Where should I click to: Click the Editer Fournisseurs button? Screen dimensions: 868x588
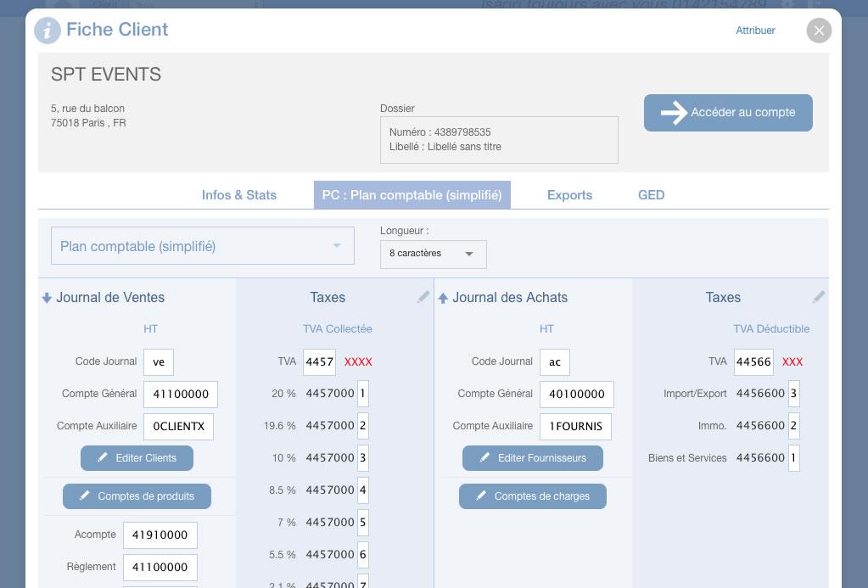coord(533,458)
